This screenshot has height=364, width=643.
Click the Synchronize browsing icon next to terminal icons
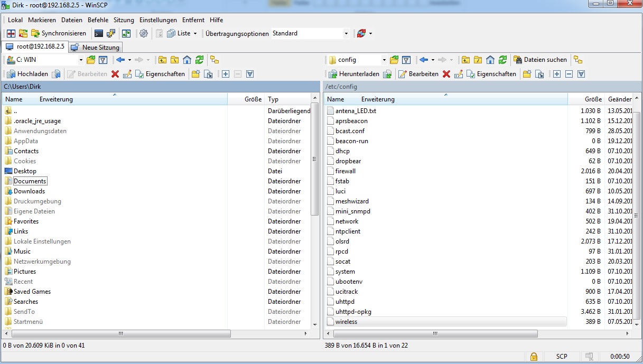click(126, 33)
